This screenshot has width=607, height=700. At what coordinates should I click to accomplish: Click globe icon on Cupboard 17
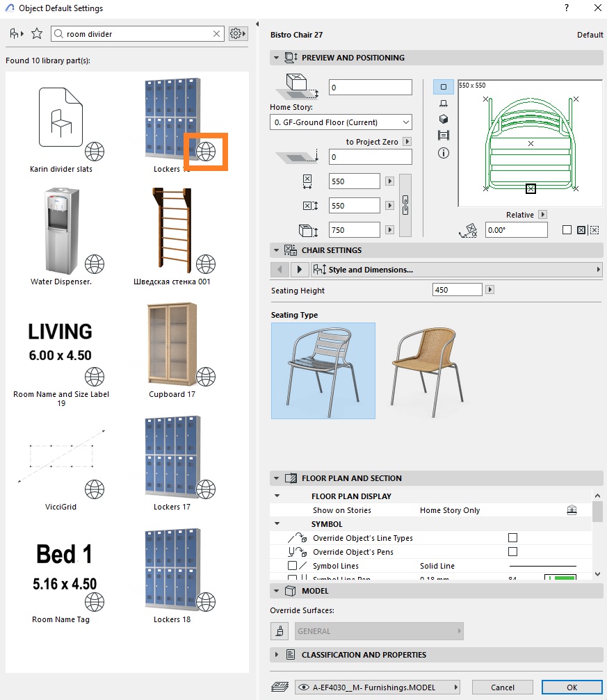point(206,377)
